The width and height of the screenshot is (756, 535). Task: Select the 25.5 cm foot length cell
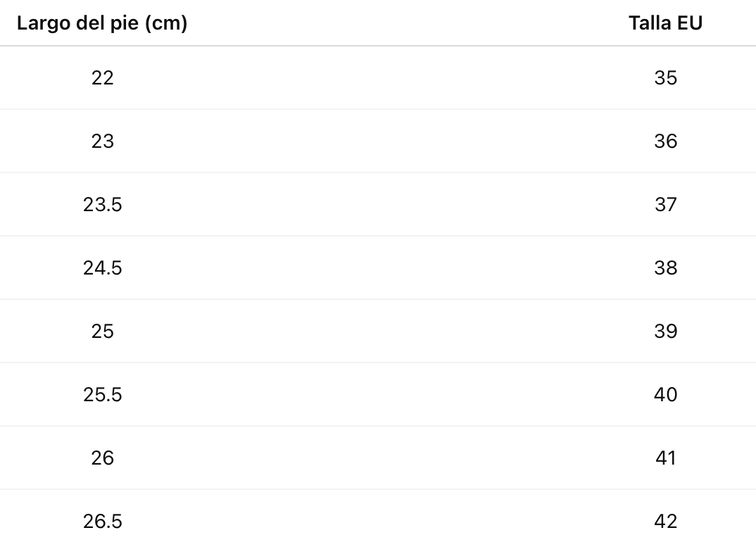tap(102, 394)
